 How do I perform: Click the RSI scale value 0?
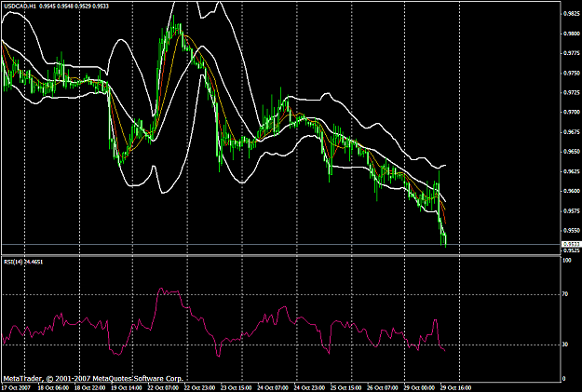[x=564, y=379]
